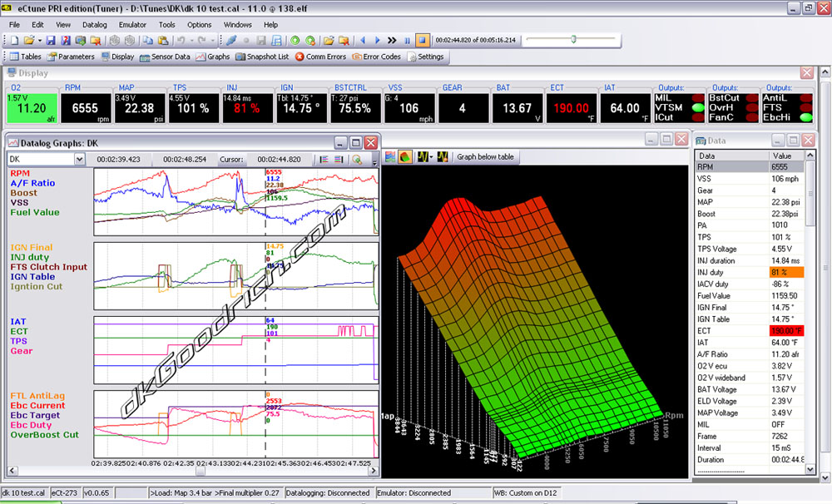Click the save file icon in the toolbar
832x504 pixels.
(51, 40)
